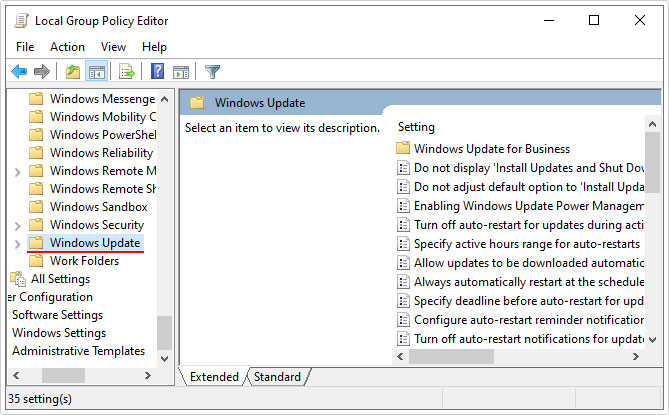
Task: Toggle the Show/Hide Console Tree icon
Action: [97, 72]
